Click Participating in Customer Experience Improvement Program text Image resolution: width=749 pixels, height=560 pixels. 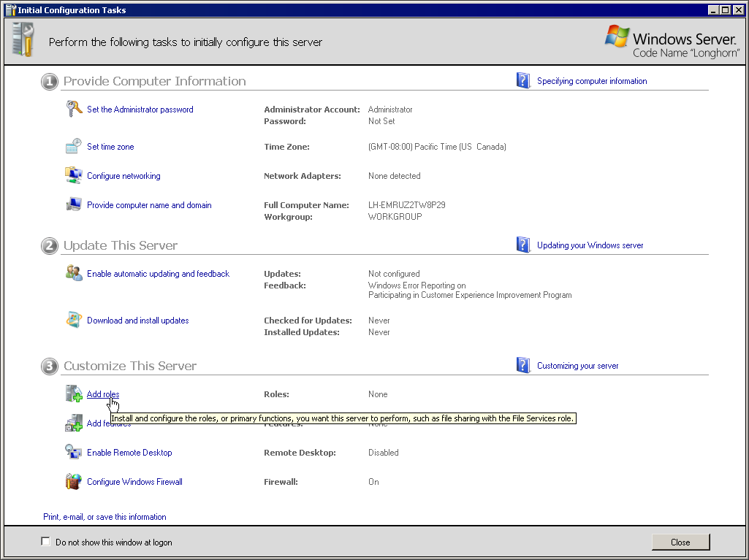(x=470, y=295)
